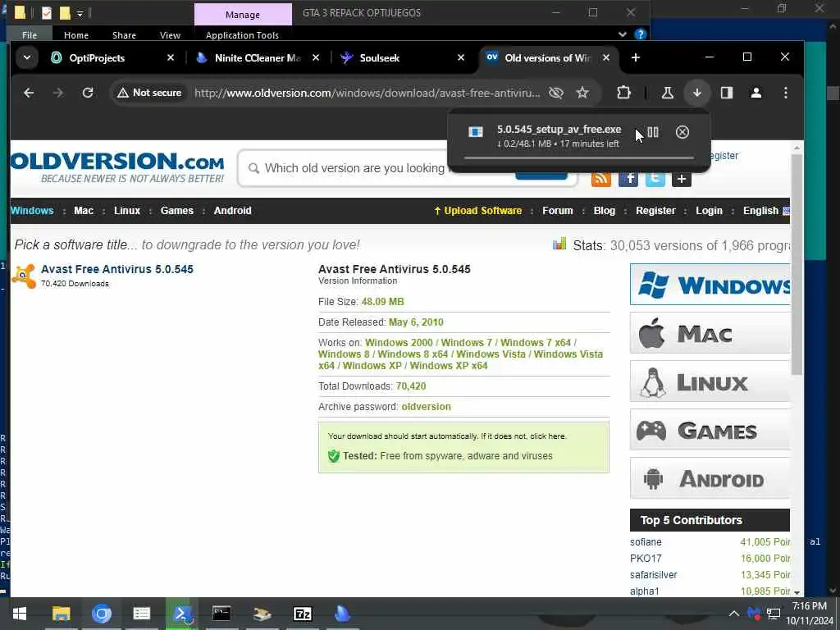The width and height of the screenshot is (840, 630).
Task: Cancel the setup_av_free.exe download
Action: click(x=682, y=132)
